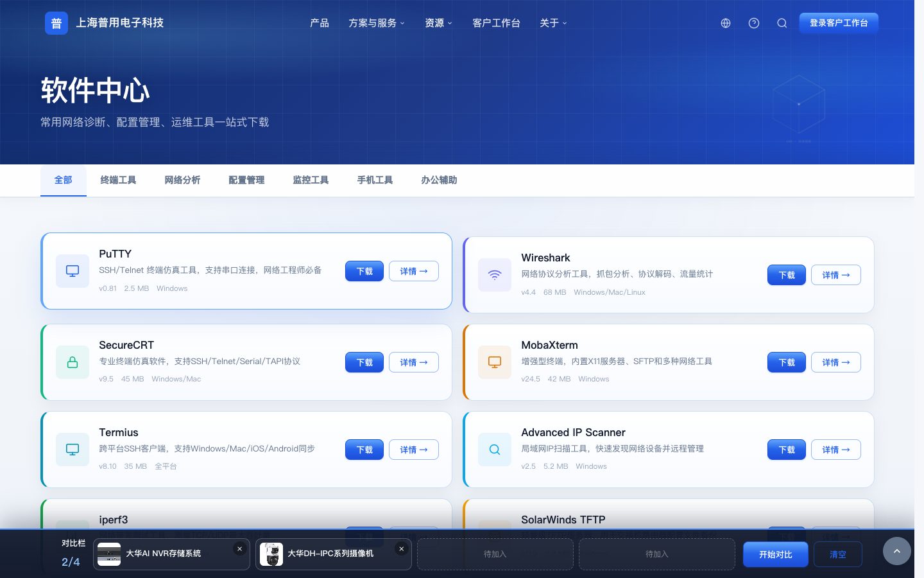
Task: Click the Termius monitor icon
Action: tap(73, 450)
